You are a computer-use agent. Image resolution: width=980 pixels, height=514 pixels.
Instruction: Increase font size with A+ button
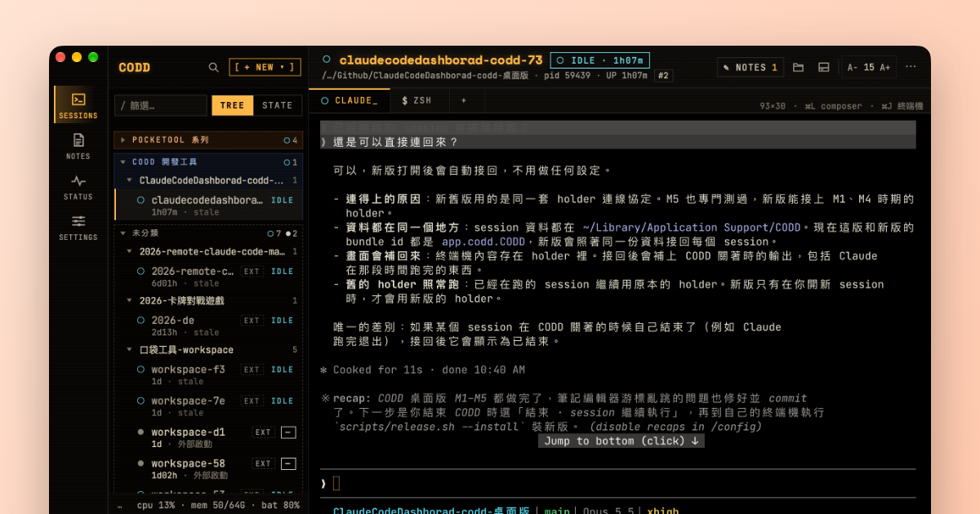pos(885,68)
